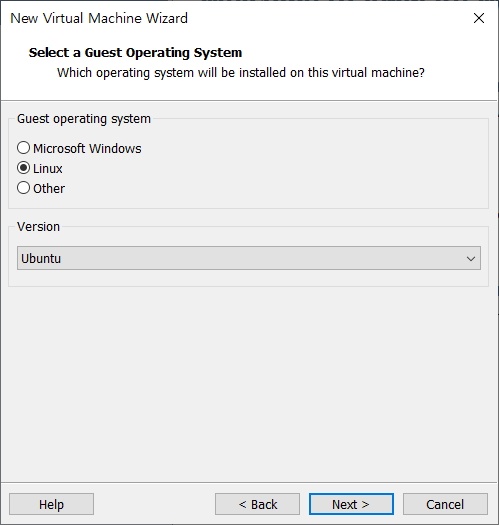Go to previous step with < Back
The width and height of the screenshot is (499, 525).
point(257,504)
